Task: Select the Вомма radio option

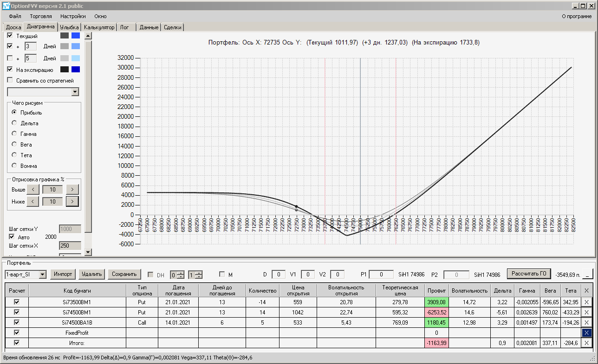Action: pyautogui.click(x=14, y=166)
